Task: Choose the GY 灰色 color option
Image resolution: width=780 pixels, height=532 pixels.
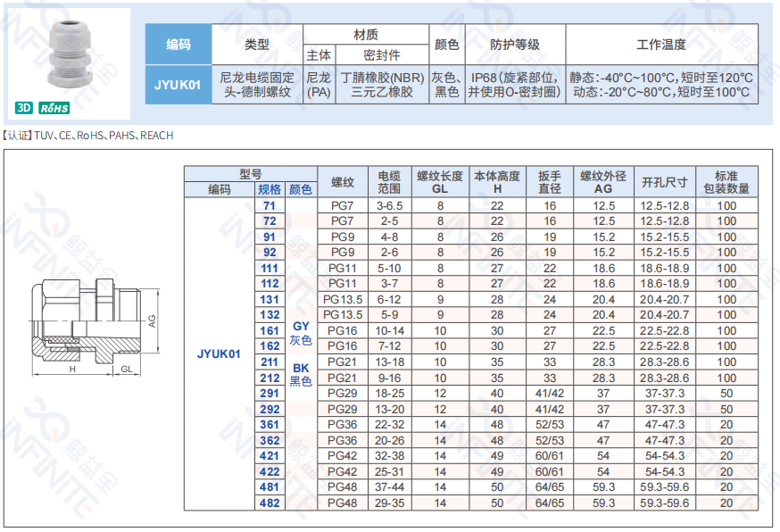Action: 301,333
